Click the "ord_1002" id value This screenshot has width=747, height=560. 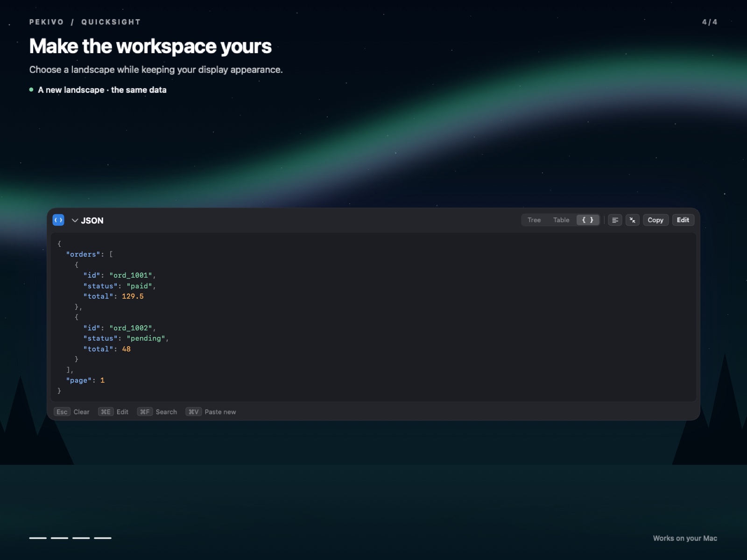131,328
